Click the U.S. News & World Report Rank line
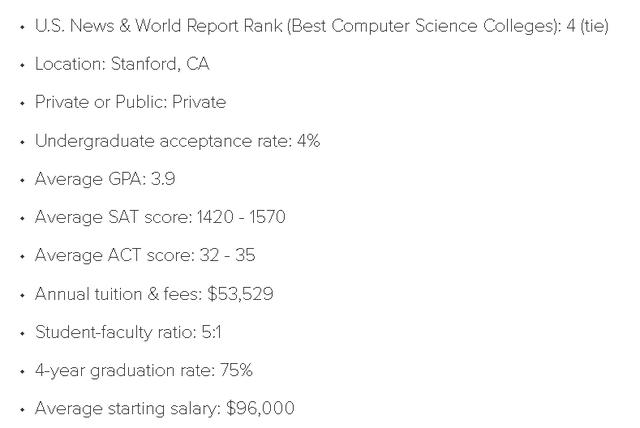 (322, 26)
